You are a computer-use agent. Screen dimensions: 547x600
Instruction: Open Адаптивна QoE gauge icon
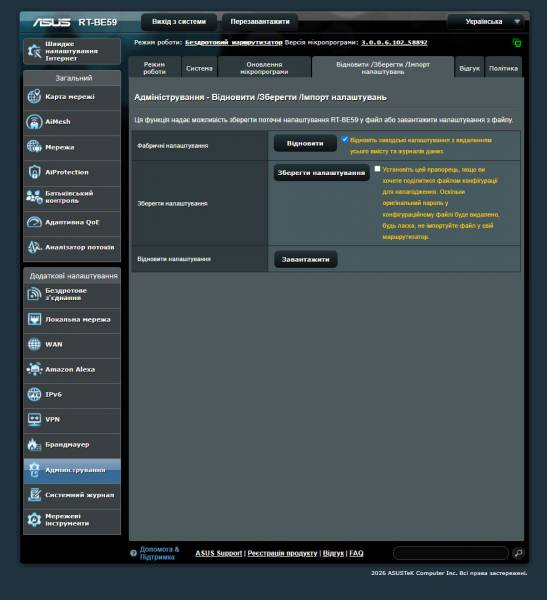tap(34, 222)
